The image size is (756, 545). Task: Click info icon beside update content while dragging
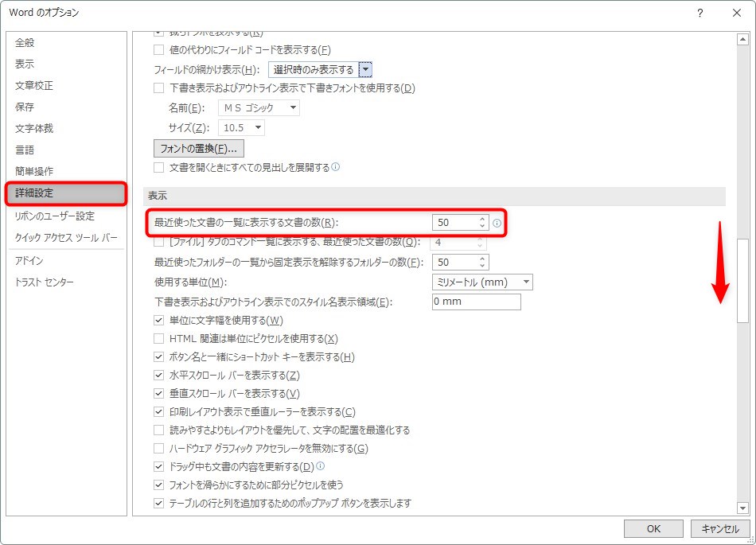tap(321, 466)
